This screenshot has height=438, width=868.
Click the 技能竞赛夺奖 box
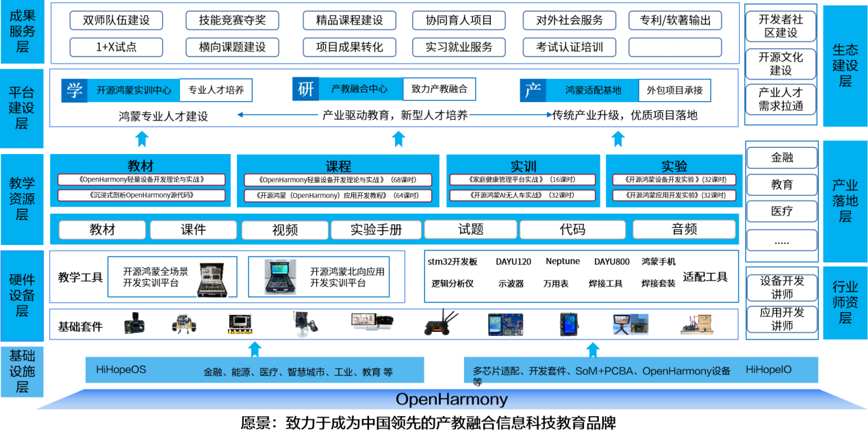[232, 21]
